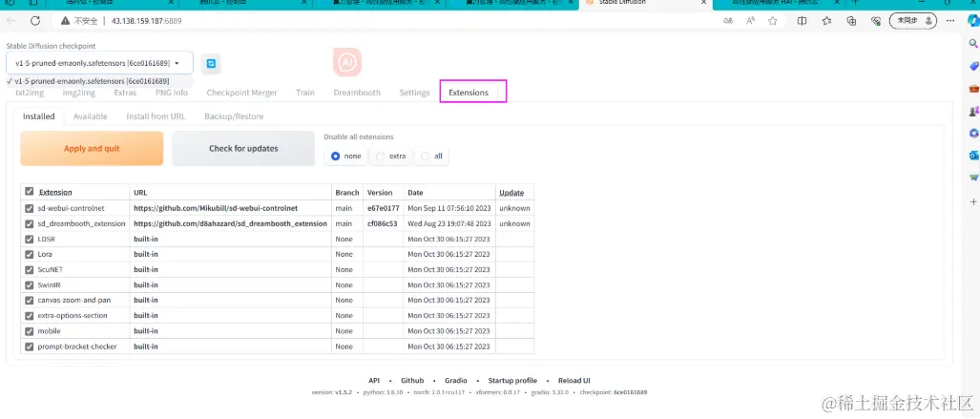Open the browser settings and more menu
The height and width of the screenshot is (419, 980).
point(950,21)
